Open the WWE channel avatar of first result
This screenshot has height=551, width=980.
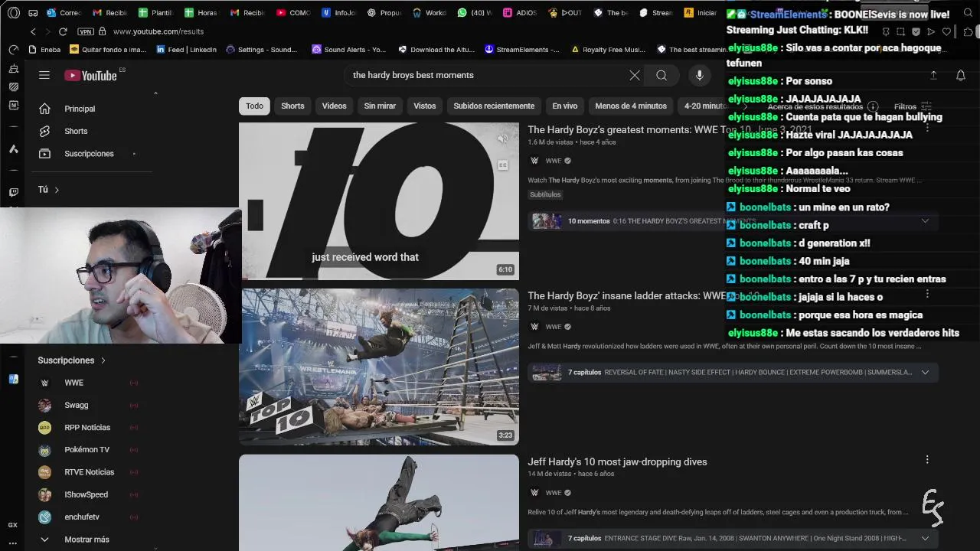[x=534, y=161]
